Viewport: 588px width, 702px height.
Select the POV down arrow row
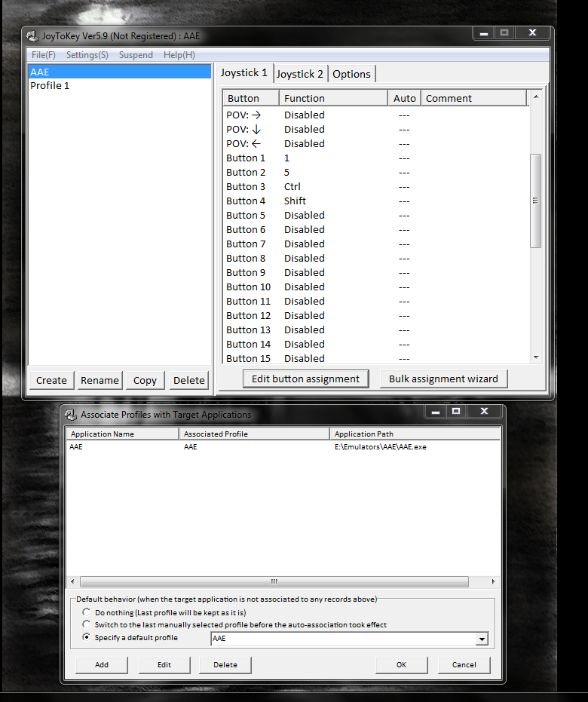pyautogui.click(x=376, y=130)
